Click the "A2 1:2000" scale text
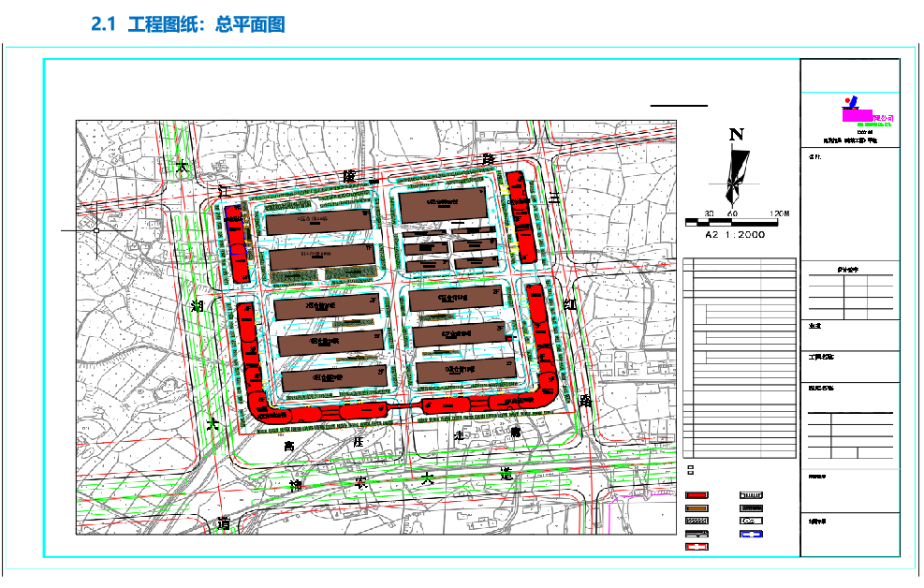Screen dimensions: 924x588 tap(735, 235)
